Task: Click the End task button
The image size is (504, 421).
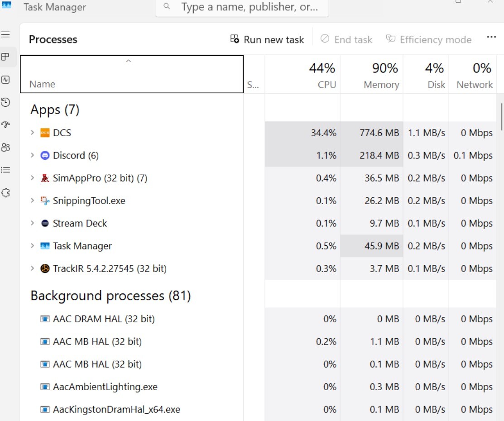Action: pos(346,39)
